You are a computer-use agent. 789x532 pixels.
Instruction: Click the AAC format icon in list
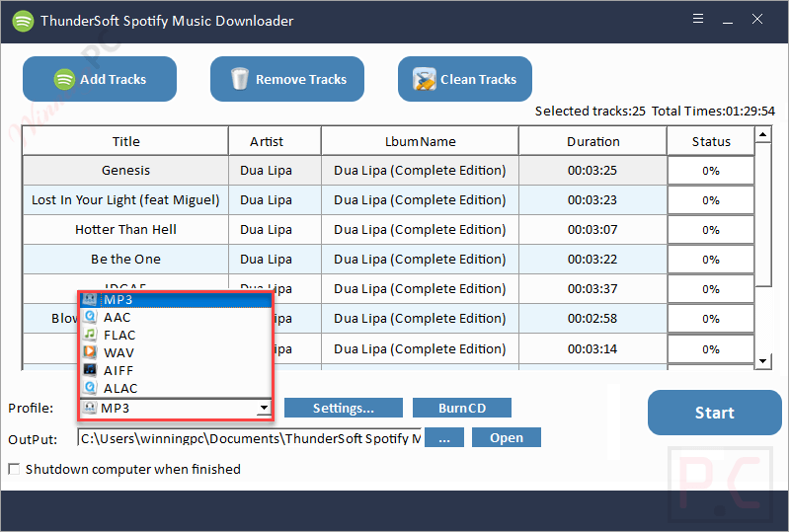[90, 317]
